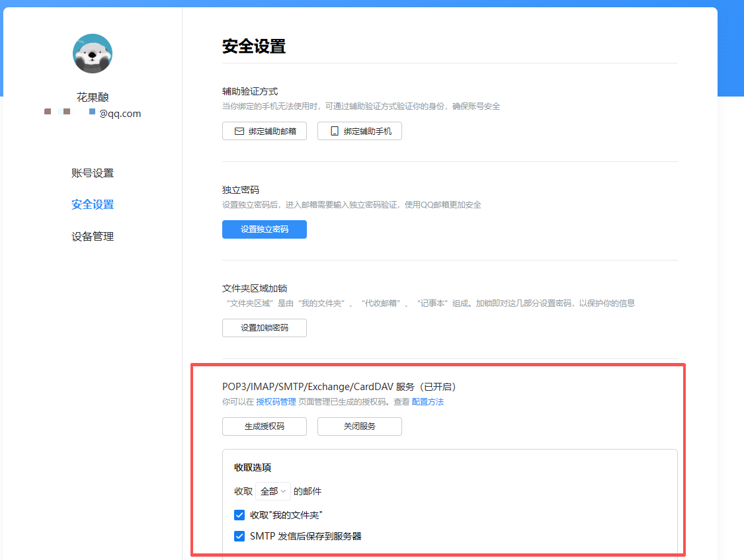
Task: Click the POP3/IMAP/SMTP service section title
Action: pos(339,387)
